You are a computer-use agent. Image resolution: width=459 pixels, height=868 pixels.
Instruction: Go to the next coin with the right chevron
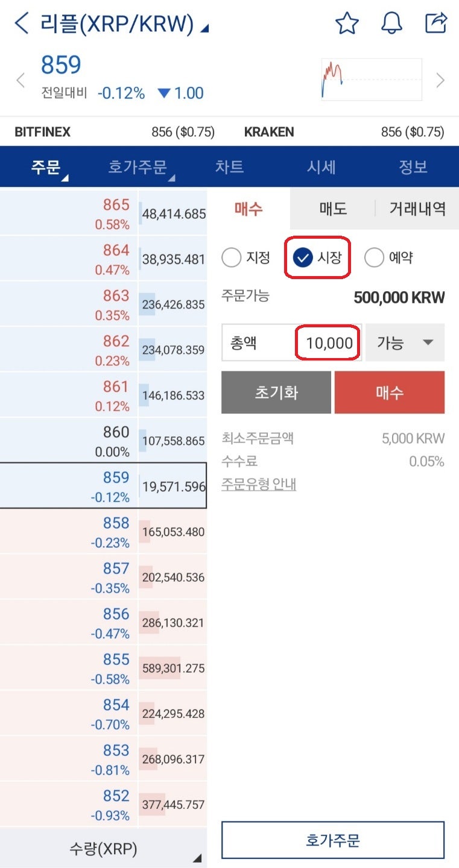(x=440, y=80)
